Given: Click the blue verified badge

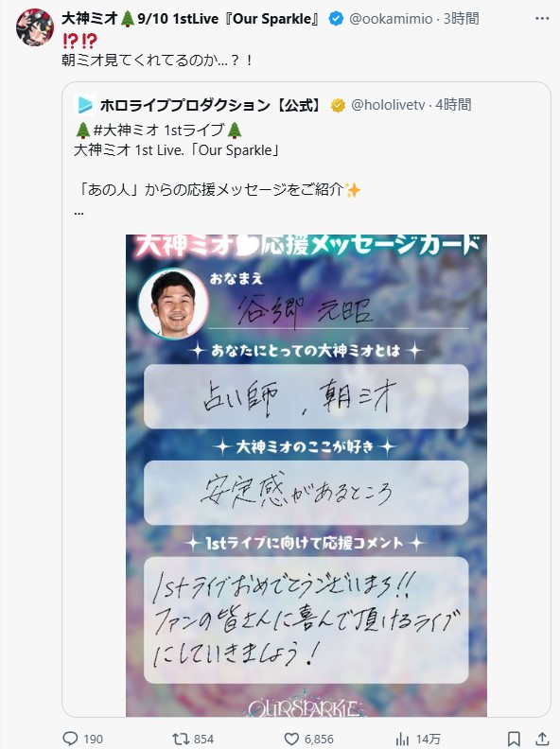Looking at the screenshot, I should click(x=337, y=19).
